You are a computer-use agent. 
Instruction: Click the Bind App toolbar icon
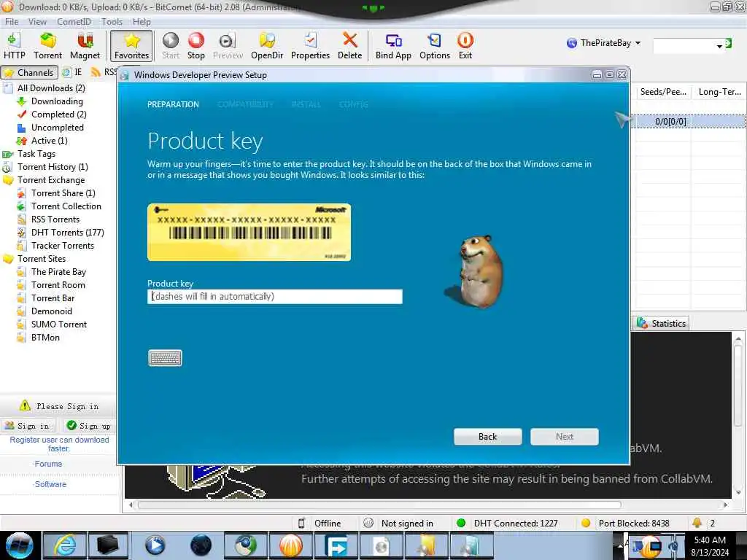point(393,46)
